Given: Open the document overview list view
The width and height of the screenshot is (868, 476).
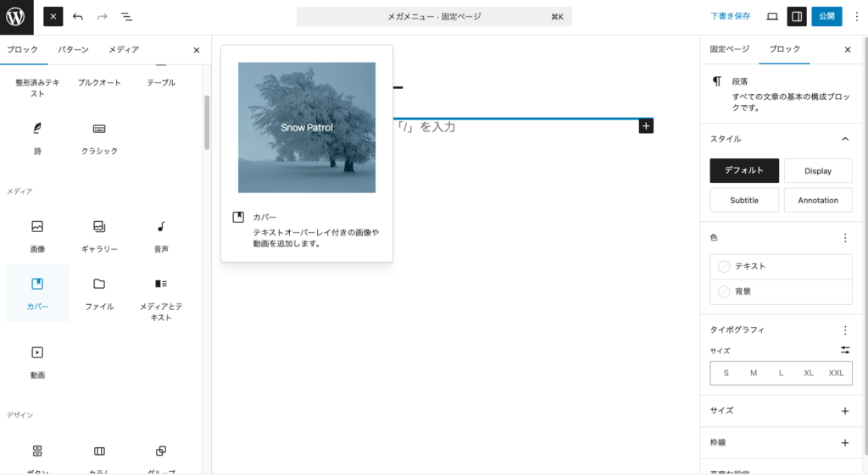Looking at the screenshot, I should (127, 17).
